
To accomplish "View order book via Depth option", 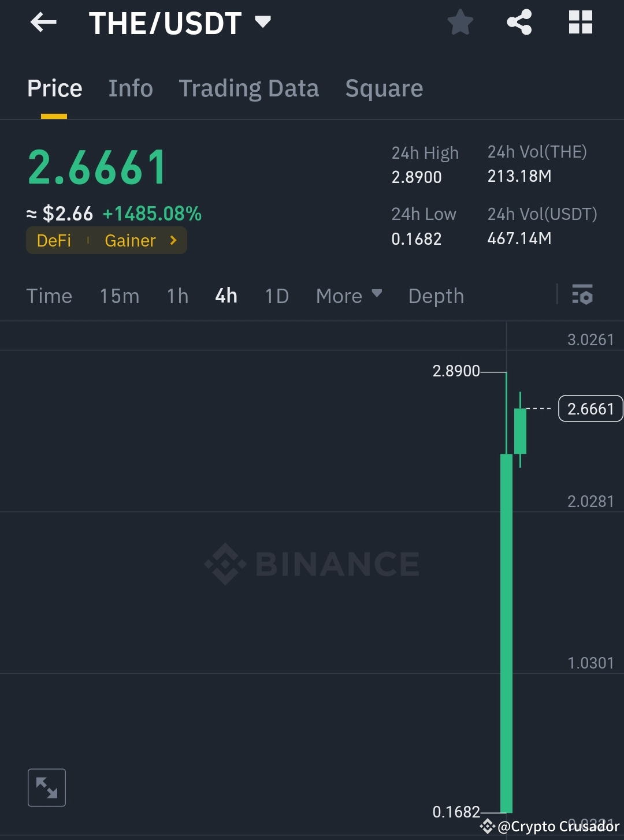I will 436,296.
